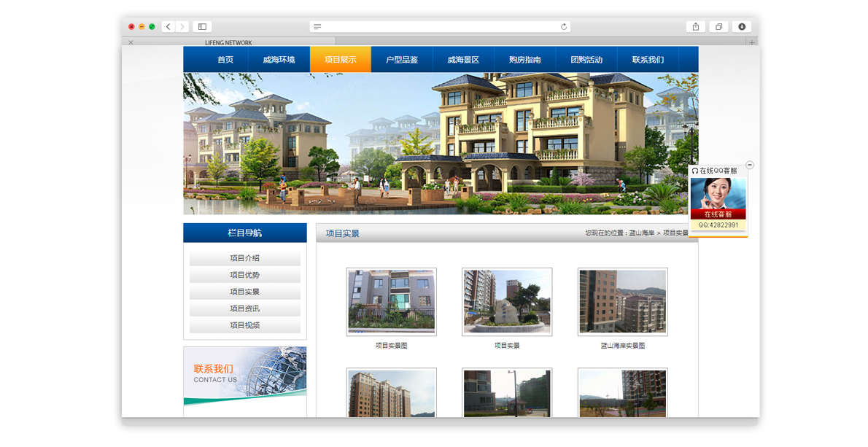Screen dimensions: 868x447
Task: Toggle the browser sidebar icon
Action: [x=202, y=26]
